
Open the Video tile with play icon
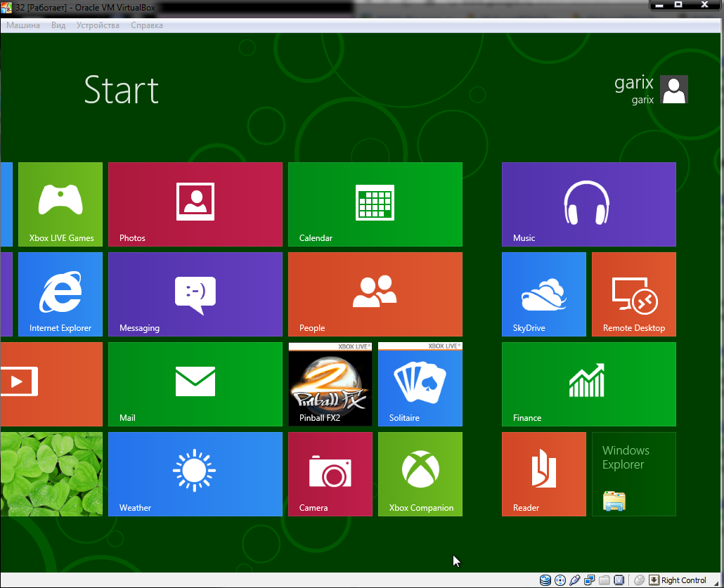pyautogui.click(x=51, y=384)
